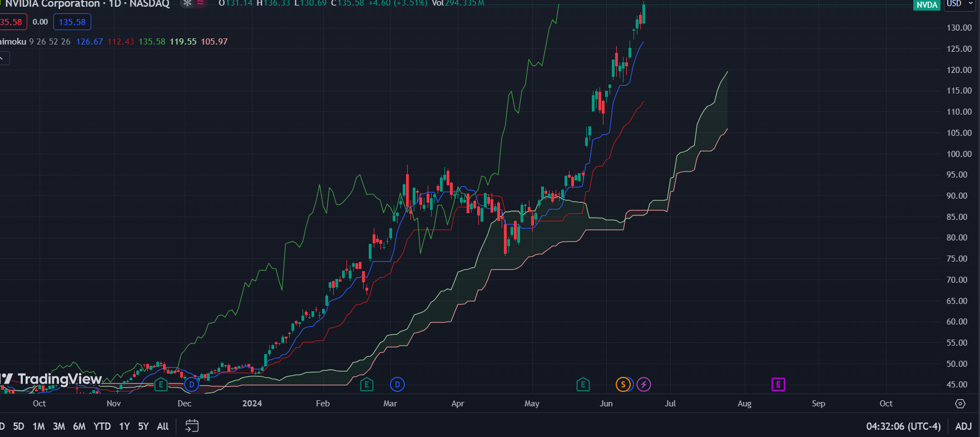The height and width of the screenshot is (437, 980).
Task: Open chart settings gear on time axis
Action: (x=960, y=404)
